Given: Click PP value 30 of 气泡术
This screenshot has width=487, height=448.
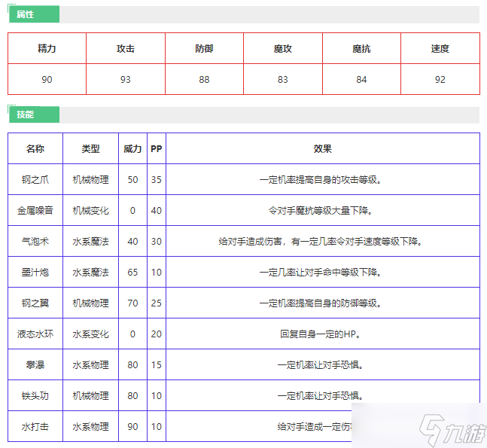Looking at the screenshot, I should coord(157,242).
